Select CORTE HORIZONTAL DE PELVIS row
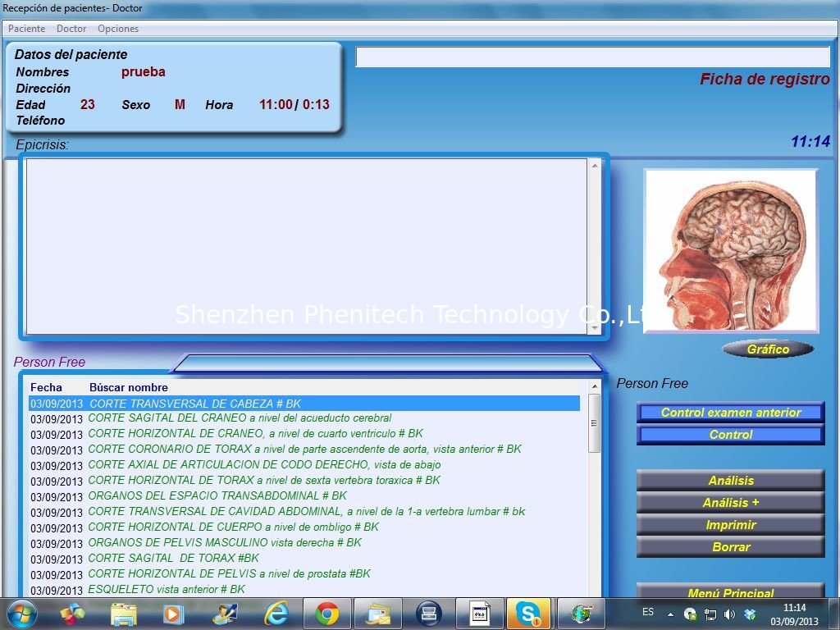The height and width of the screenshot is (630, 840). [x=304, y=573]
